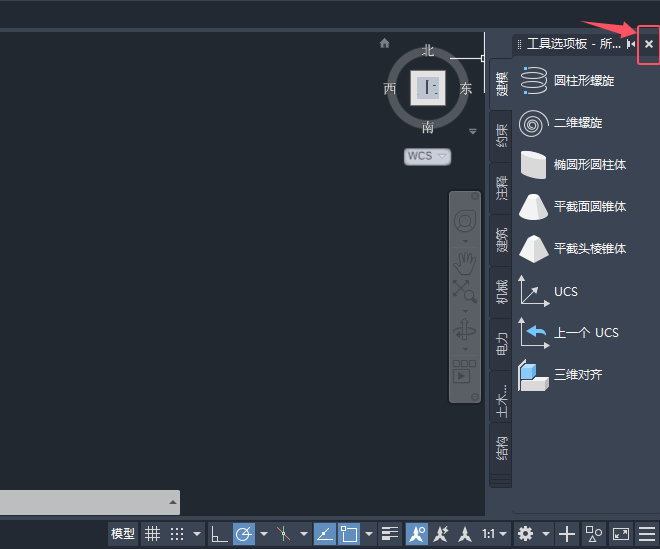Click 东 on the ViewCube compass

[x=466, y=88]
